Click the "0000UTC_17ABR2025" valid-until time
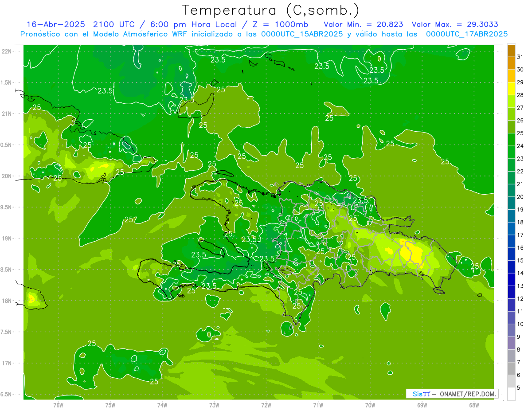Image resolution: width=532 pixels, height=411 pixels. click(467, 34)
